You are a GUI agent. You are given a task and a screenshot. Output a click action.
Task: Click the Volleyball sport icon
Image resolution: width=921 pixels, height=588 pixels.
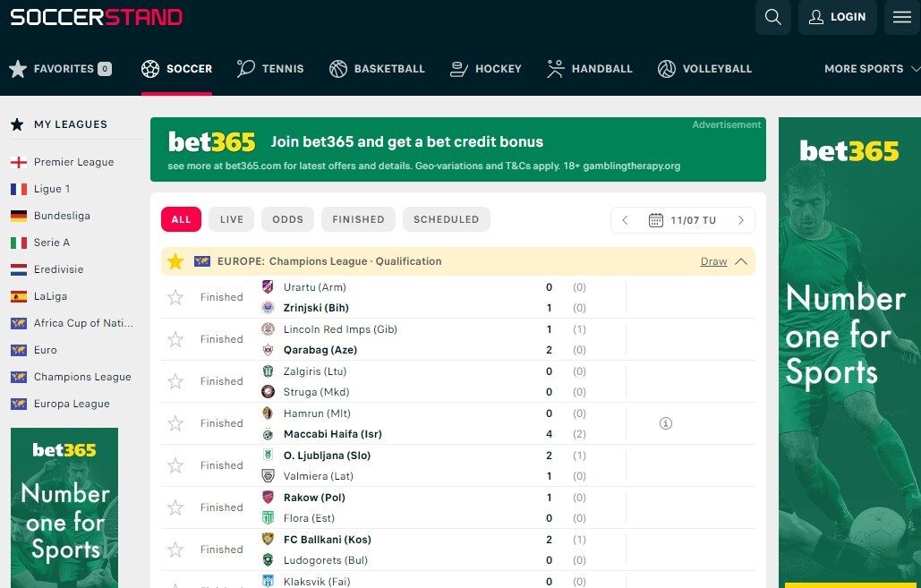(x=666, y=68)
